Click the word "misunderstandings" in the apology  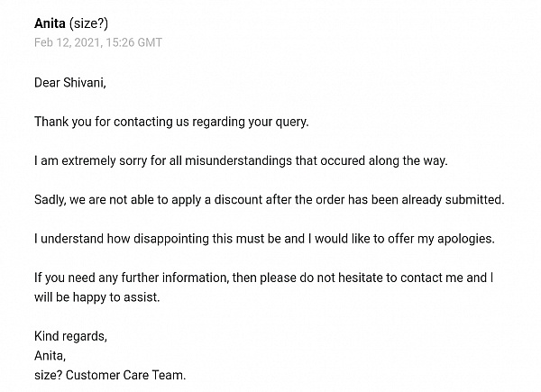pyautogui.click(x=238, y=160)
